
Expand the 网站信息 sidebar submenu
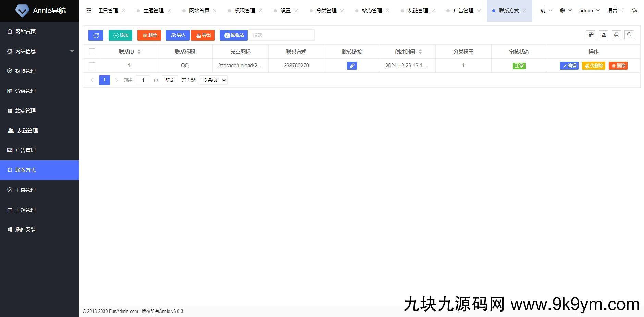39,51
